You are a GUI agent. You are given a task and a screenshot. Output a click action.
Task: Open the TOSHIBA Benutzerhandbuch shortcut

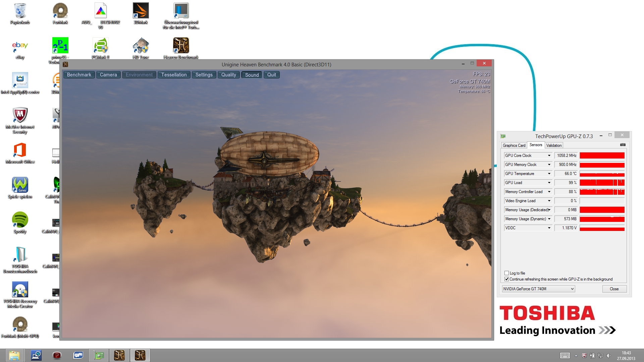pyautogui.click(x=20, y=260)
